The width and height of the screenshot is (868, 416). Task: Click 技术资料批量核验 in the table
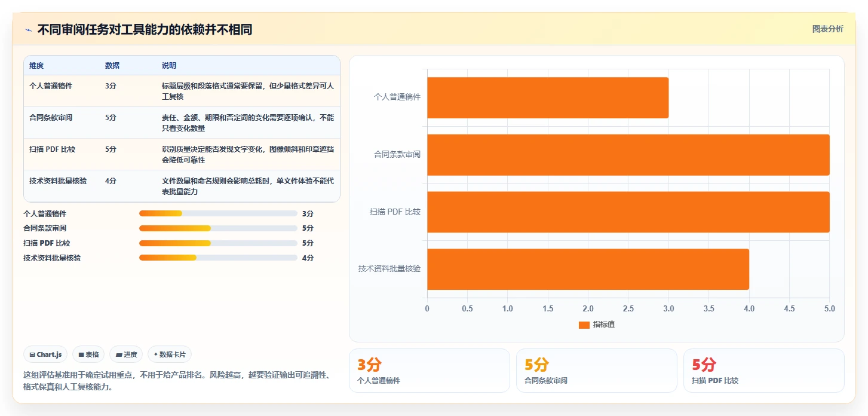pyautogui.click(x=58, y=181)
